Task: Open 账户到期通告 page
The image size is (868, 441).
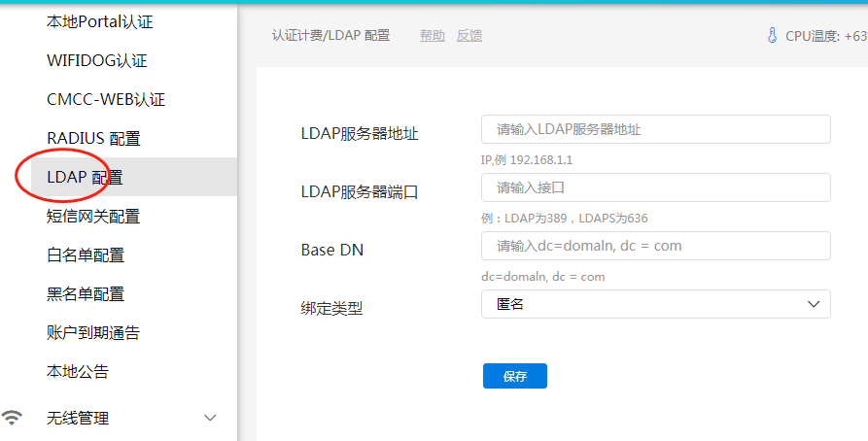Action: [93, 332]
